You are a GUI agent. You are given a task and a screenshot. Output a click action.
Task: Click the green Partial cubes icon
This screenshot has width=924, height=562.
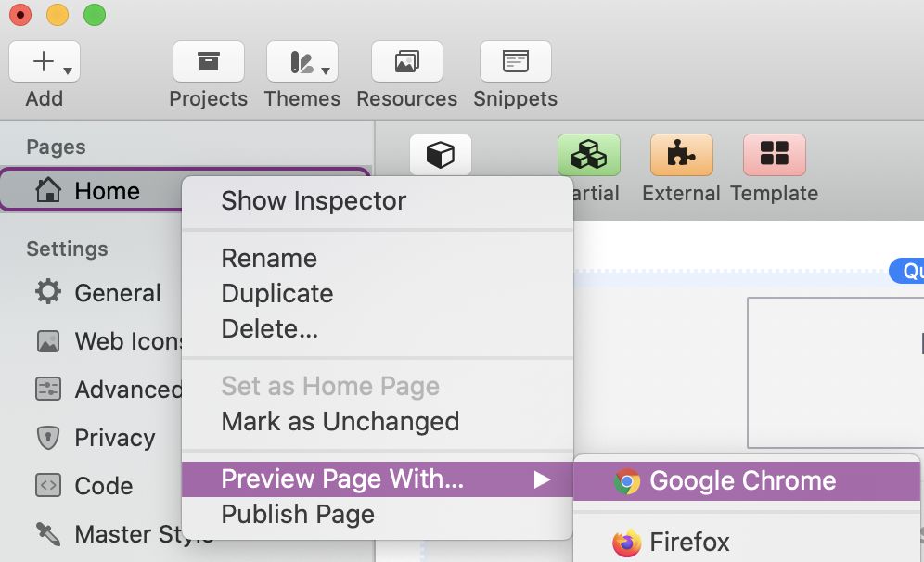pyautogui.click(x=588, y=156)
